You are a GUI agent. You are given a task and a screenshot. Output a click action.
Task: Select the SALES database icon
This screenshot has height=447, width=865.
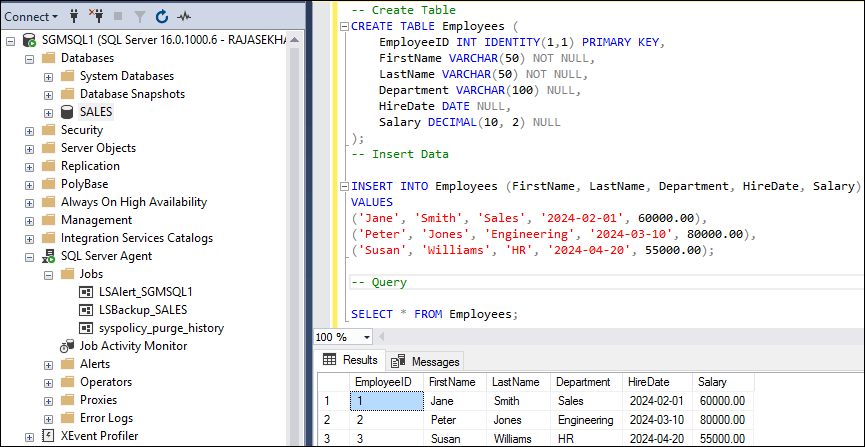pyautogui.click(x=68, y=112)
